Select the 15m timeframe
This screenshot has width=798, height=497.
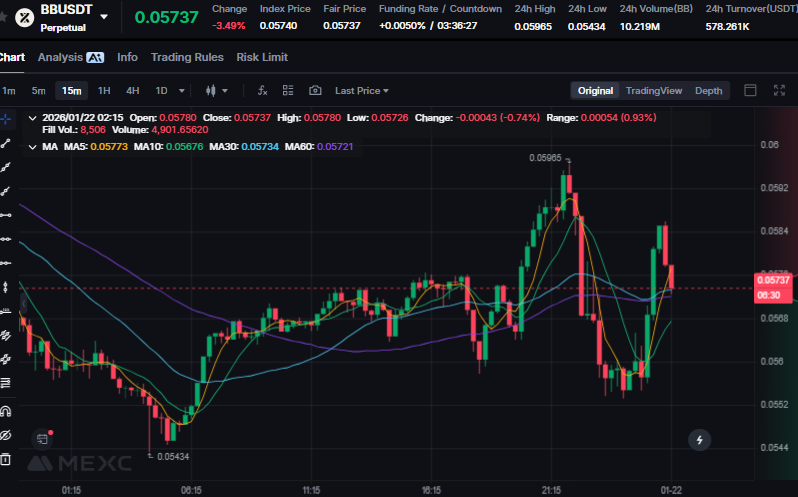coord(71,91)
